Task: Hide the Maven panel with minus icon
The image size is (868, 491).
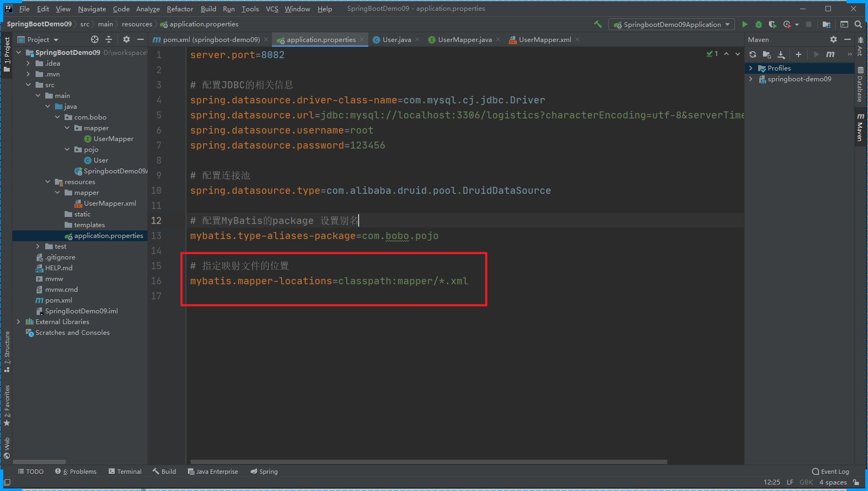Action: click(x=848, y=39)
